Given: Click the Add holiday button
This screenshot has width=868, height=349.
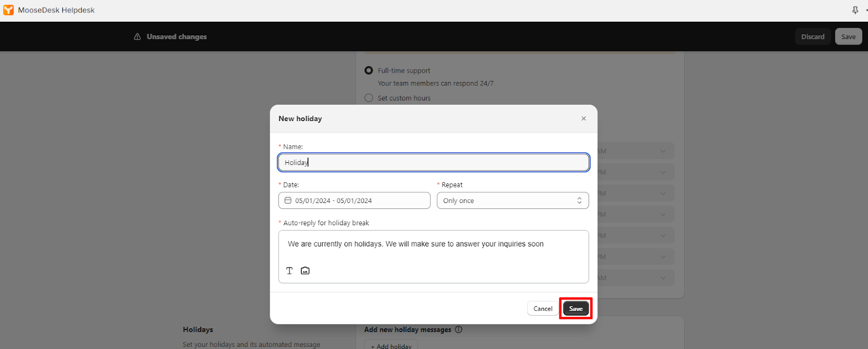Looking at the screenshot, I should pyautogui.click(x=391, y=345).
